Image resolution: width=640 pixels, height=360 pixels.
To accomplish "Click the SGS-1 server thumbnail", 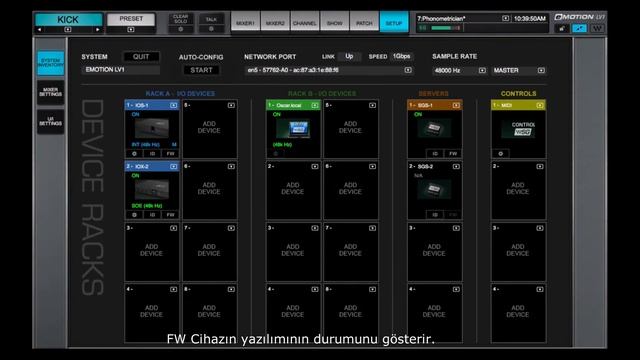I will (x=434, y=129).
